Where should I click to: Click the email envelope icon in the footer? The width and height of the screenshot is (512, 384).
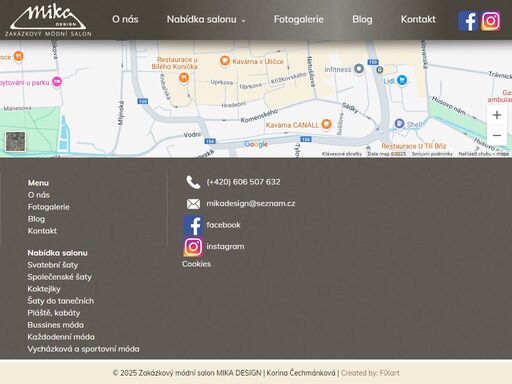(x=193, y=204)
